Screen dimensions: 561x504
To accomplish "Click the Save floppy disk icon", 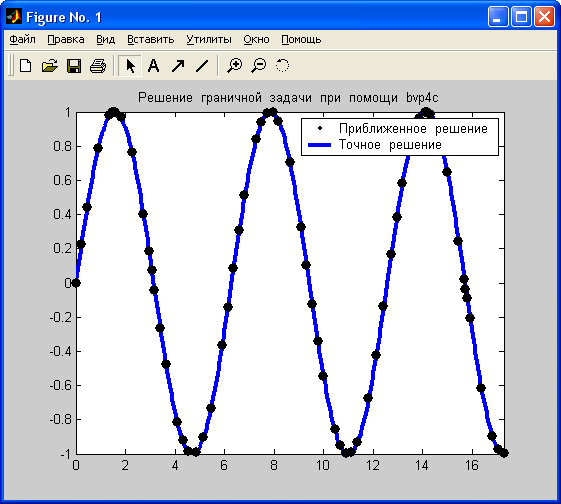I will click(74, 66).
